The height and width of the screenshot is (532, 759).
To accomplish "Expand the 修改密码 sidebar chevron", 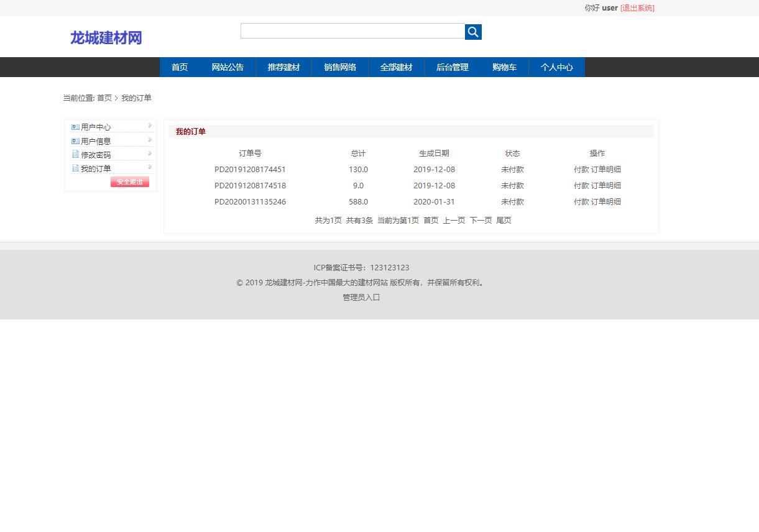I will click(150, 153).
